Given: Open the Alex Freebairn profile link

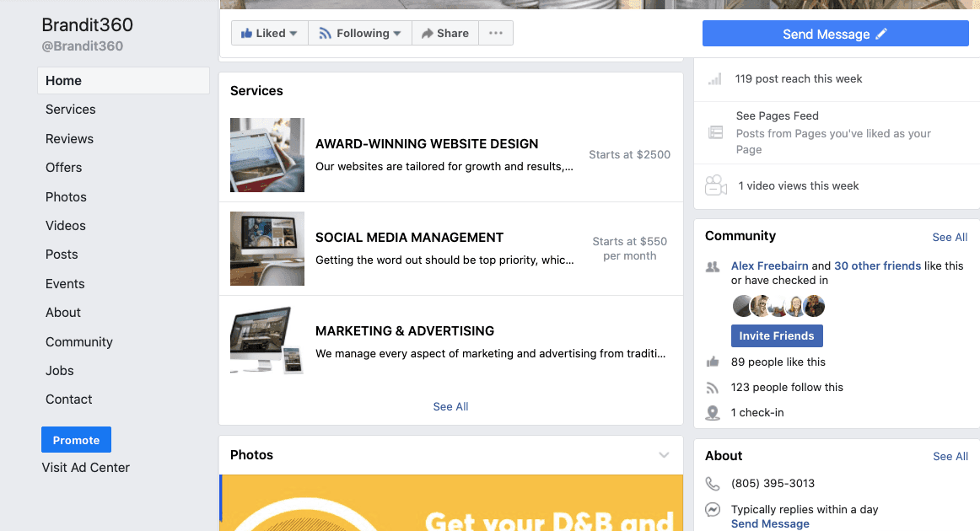Looking at the screenshot, I should (x=769, y=265).
